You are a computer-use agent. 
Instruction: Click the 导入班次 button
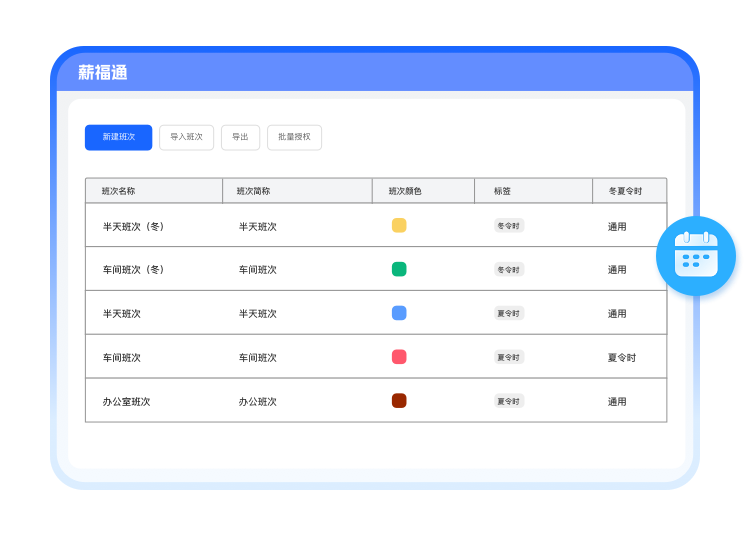click(186, 137)
